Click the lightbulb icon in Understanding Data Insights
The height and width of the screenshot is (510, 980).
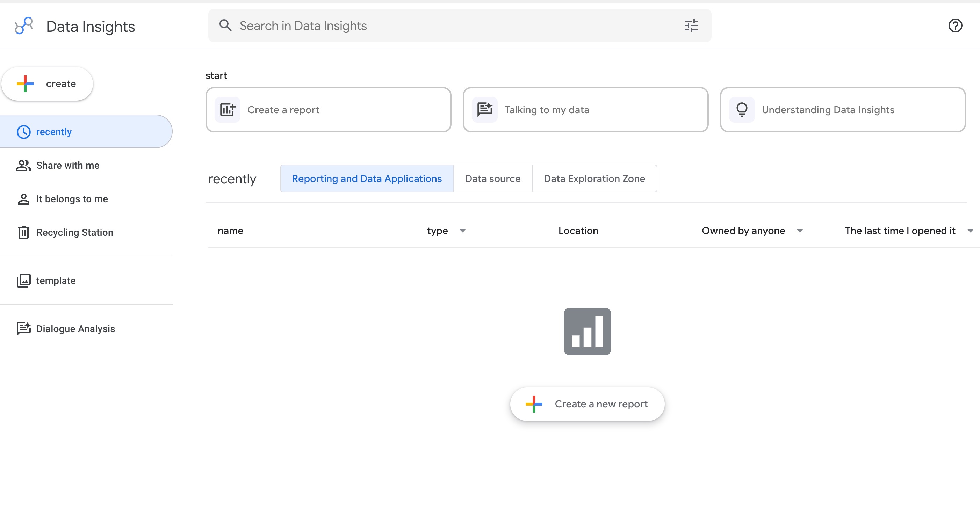tap(742, 110)
